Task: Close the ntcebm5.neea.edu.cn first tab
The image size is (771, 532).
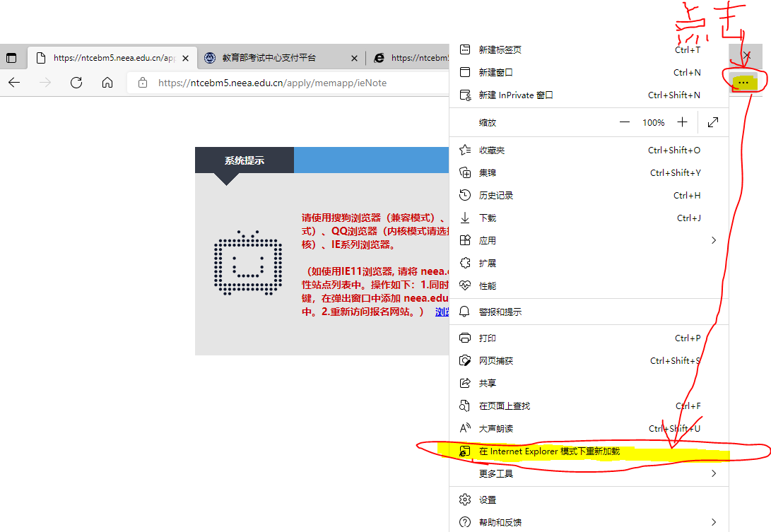Action: click(x=185, y=58)
